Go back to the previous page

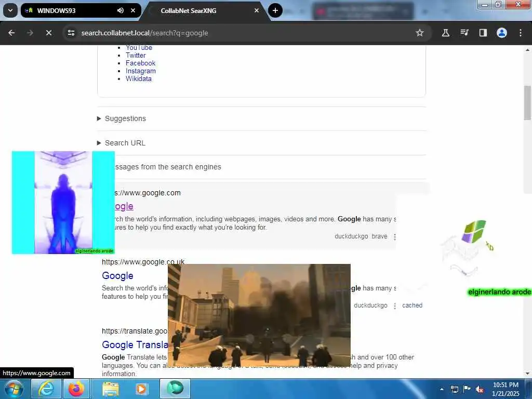pyautogui.click(x=11, y=33)
